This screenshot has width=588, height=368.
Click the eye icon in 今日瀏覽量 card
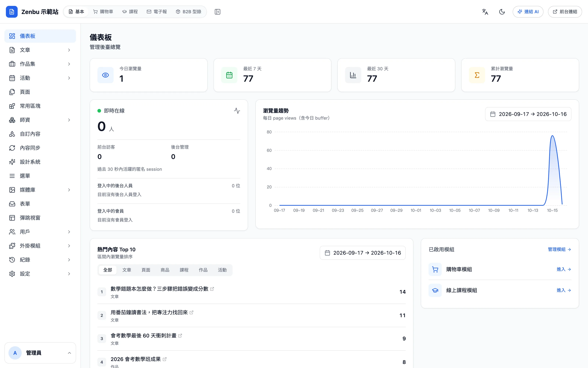pyautogui.click(x=105, y=75)
